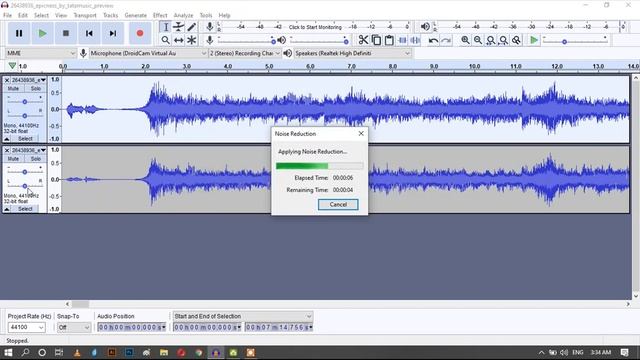Open the Project Rate 44100 dropdown
Image resolution: width=640 pixels, height=360 pixels.
pyautogui.click(x=26, y=327)
